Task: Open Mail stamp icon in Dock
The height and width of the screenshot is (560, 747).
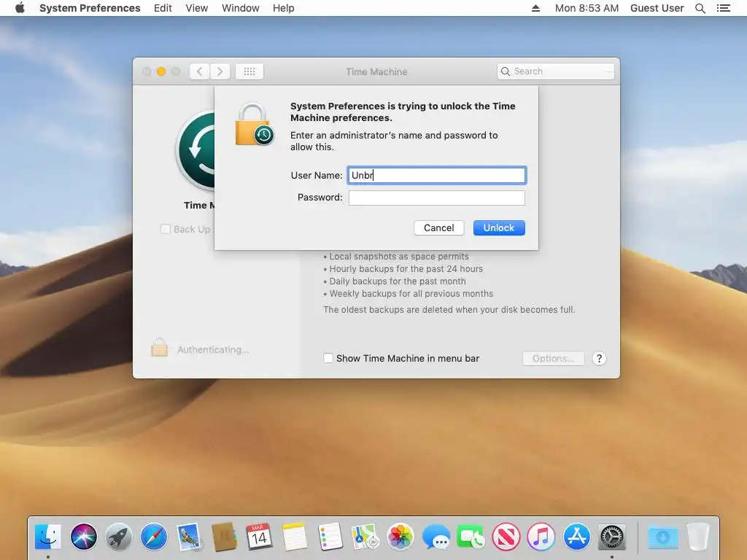Action: (189, 537)
